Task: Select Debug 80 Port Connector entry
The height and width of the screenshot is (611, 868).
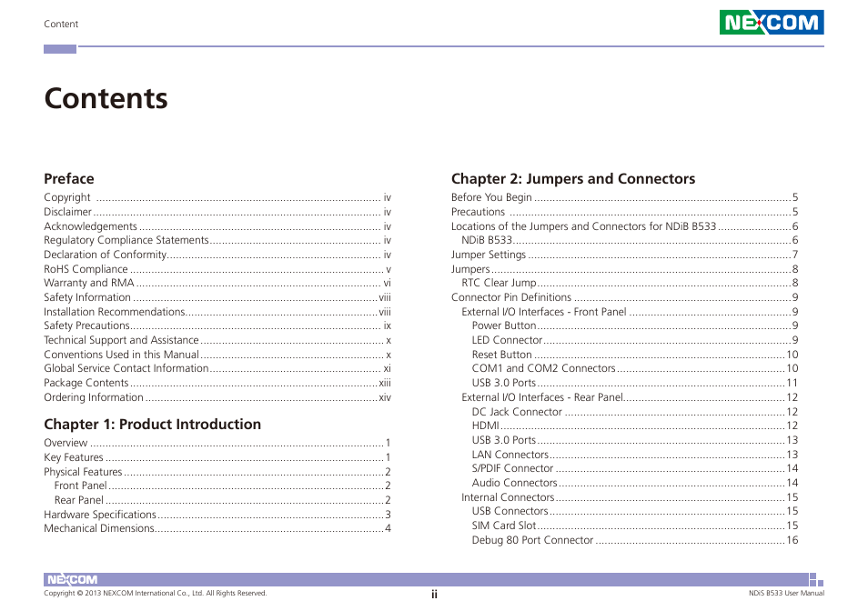Action: [x=635, y=540]
